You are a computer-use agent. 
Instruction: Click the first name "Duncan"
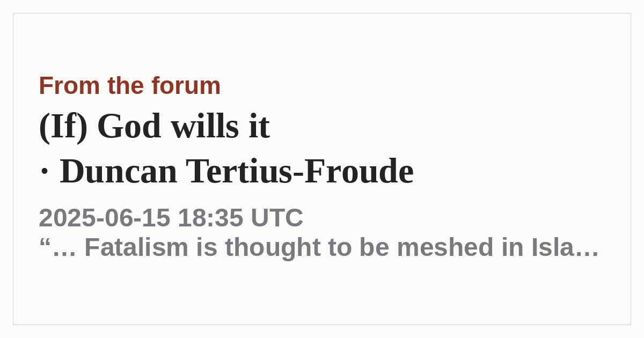pos(118,171)
